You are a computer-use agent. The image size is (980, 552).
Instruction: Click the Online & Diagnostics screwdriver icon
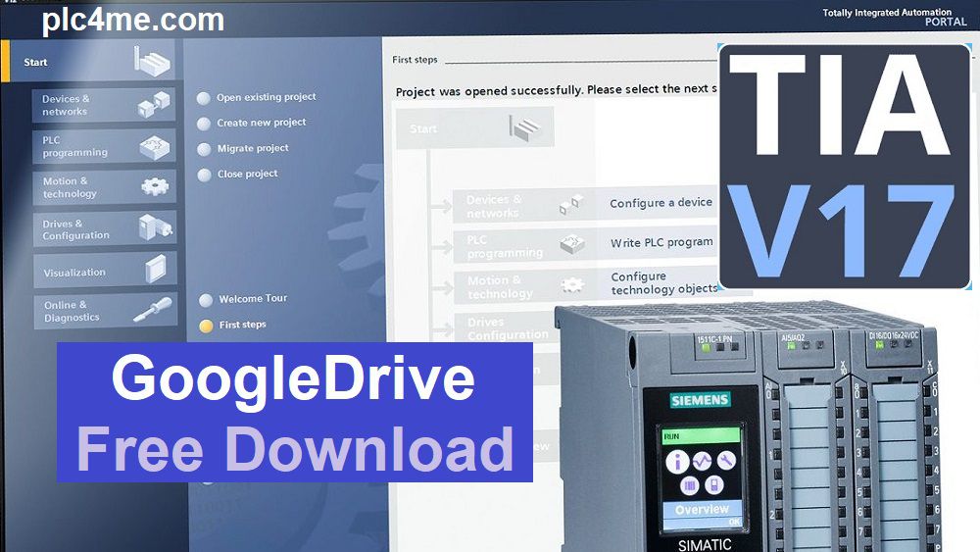click(153, 311)
